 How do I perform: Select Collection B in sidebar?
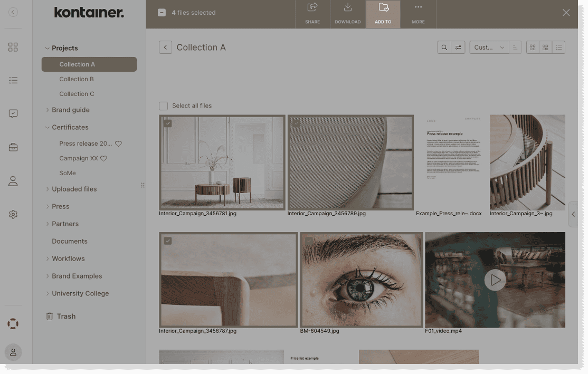tap(77, 79)
